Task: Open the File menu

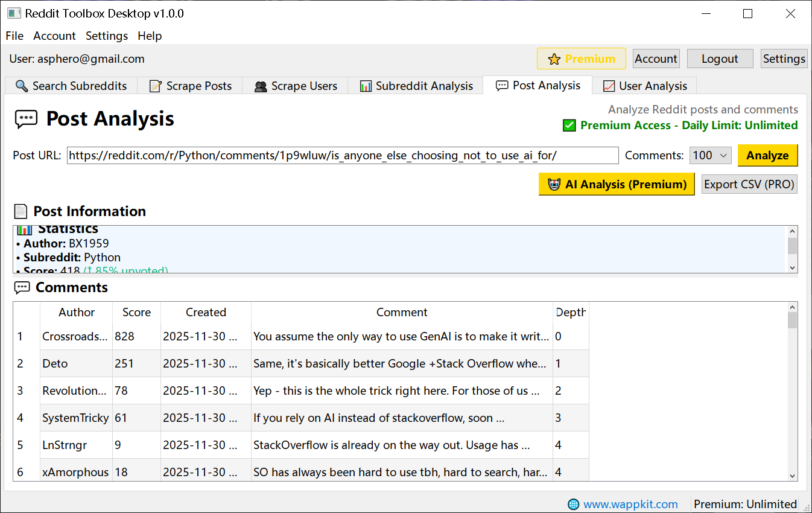Action: tap(14, 36)
